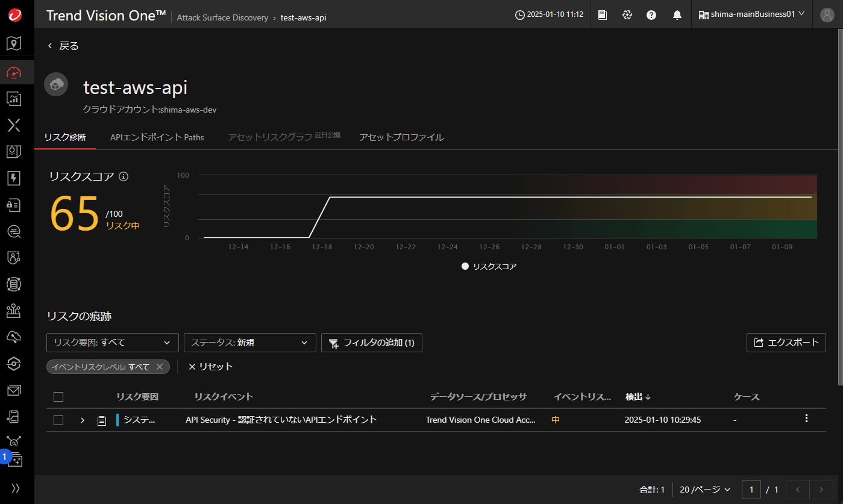This screenshot has width=843, height=504.
Task: Click the cloud asset icon beside test-aws-api
Action: (56, 84)
